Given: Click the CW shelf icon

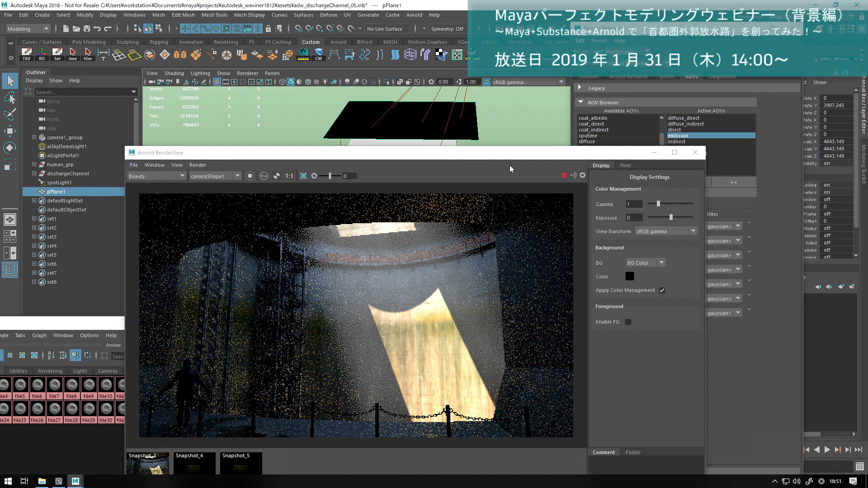Looking at the screenshot, I should [x=318, y=54].
